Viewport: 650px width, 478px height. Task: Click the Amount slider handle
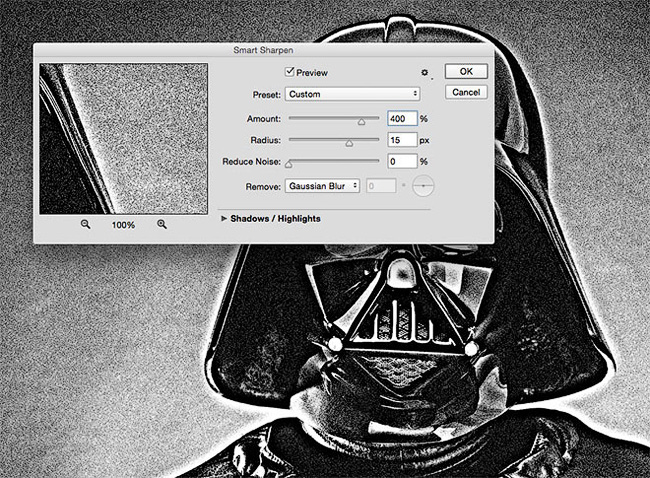pos(361,121)
